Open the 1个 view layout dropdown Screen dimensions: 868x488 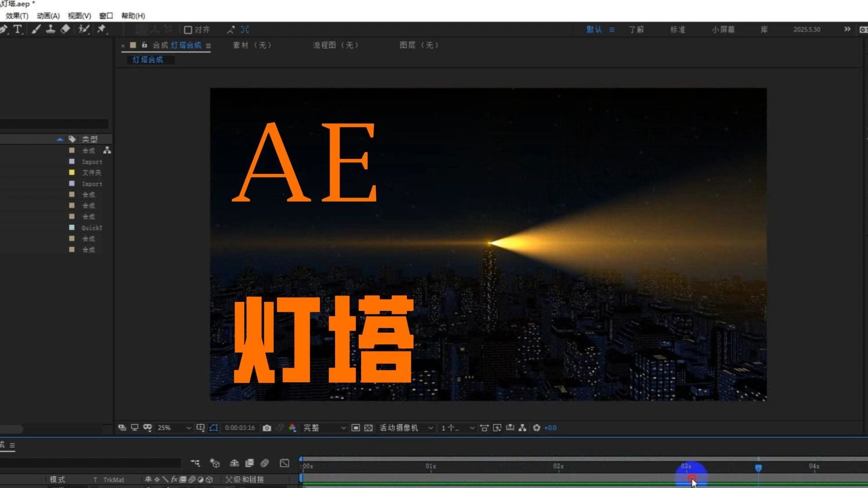click(x=458, y=427)
